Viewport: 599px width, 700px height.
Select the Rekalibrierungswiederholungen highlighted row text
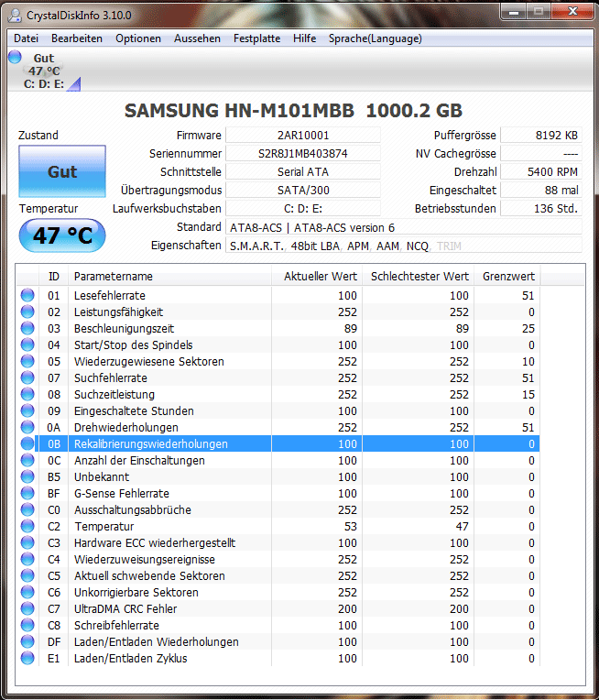(151, 444)
